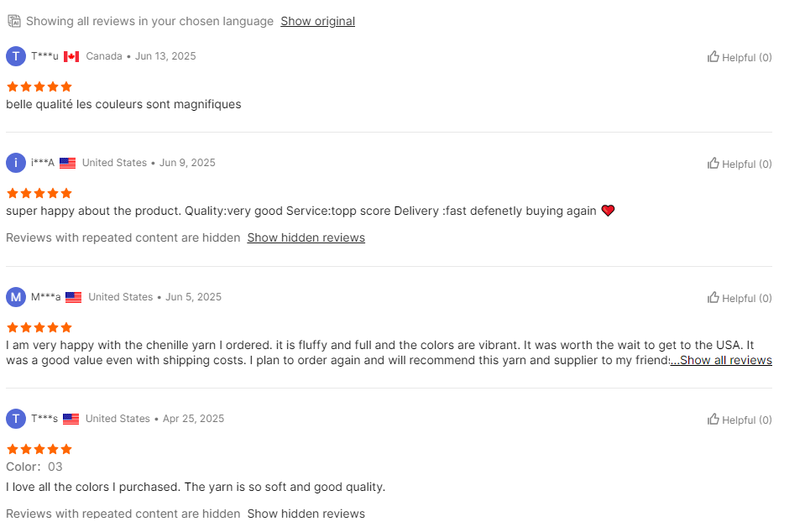Image resolution: width=805 pixels, height=532 pixels.
Task: Click reviewer name T***s
Action: tap(44, 419)
